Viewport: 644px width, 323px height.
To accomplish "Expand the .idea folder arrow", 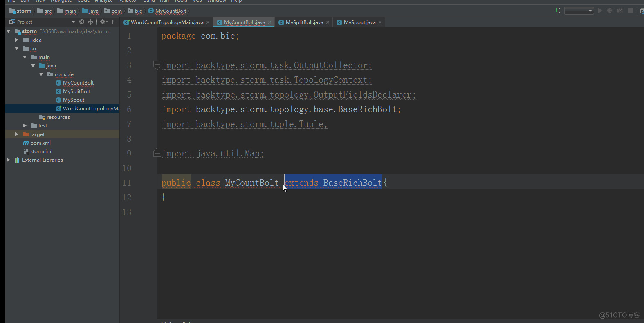I will click(x=17, y=40).
